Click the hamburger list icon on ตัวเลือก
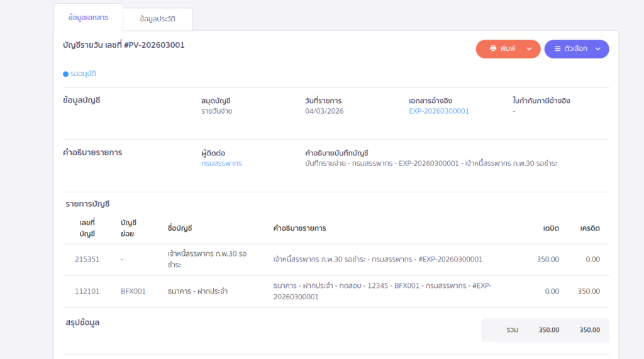The height and width of the screenshot is (359, 644). pyautogui.click(x=557, y=49)
